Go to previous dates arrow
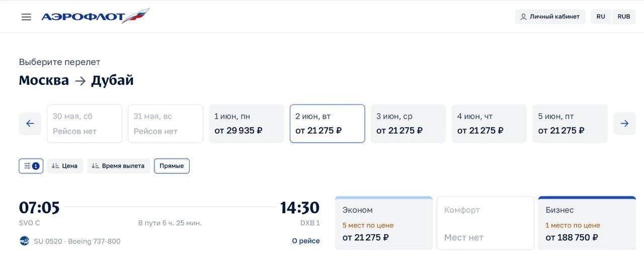Image resolution: width=644 pixels, height=260 pixels. coord(30,123)
